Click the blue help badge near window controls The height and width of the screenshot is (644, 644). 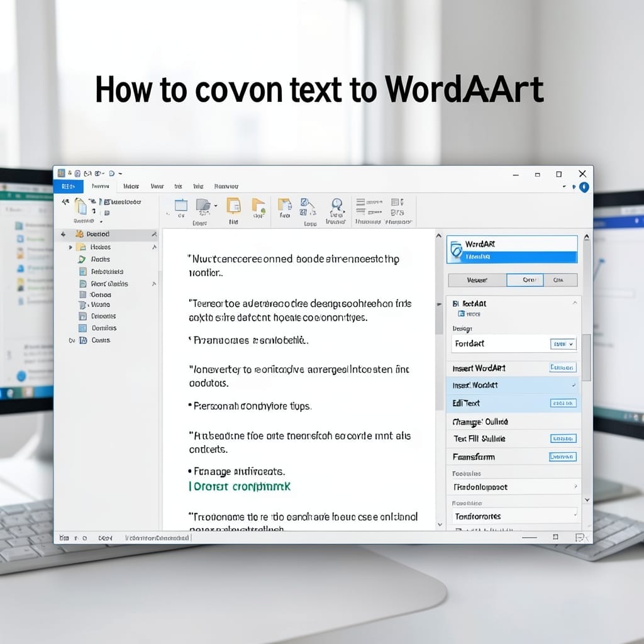(584, 187)
